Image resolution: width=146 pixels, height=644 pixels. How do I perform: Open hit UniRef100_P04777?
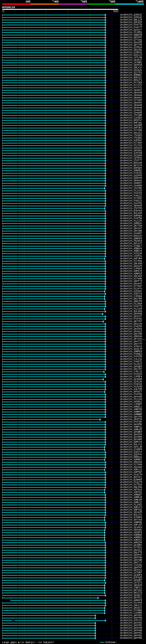131,27
